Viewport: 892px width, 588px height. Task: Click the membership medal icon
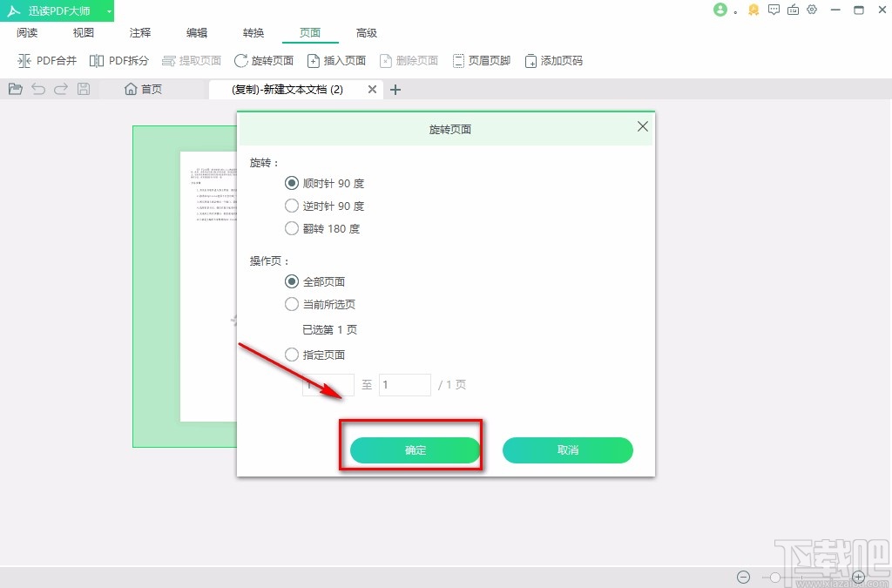tap(753, 10)
